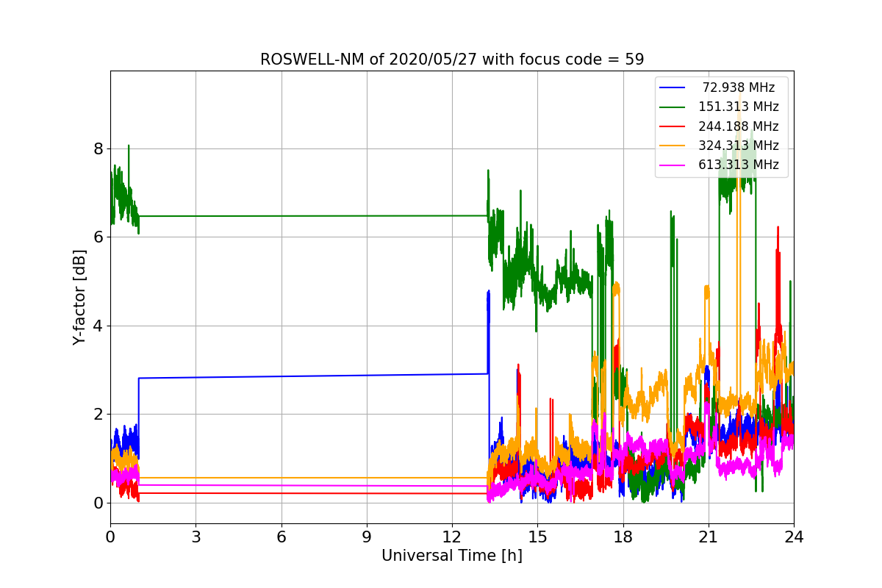The height and width of the screenshot is (588, 882).
Task: Click x-axis tick label 15
Action: [x=537, y=537]
